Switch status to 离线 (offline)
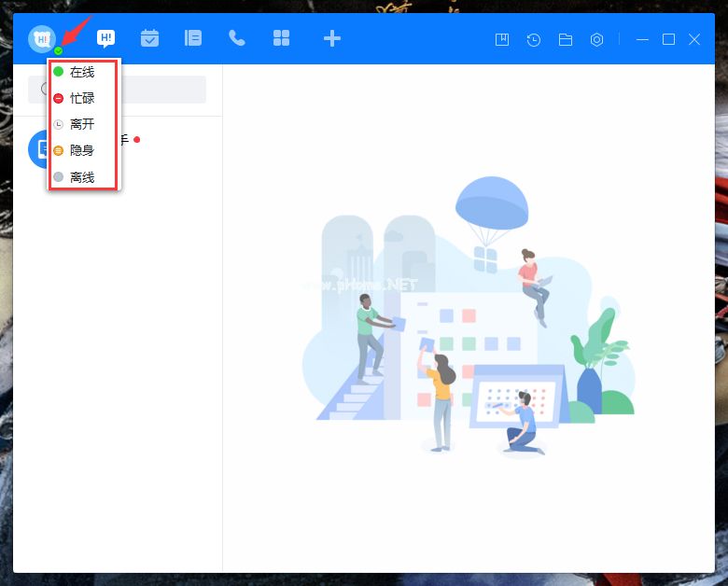The image size is (728, 586). [82, 176]
